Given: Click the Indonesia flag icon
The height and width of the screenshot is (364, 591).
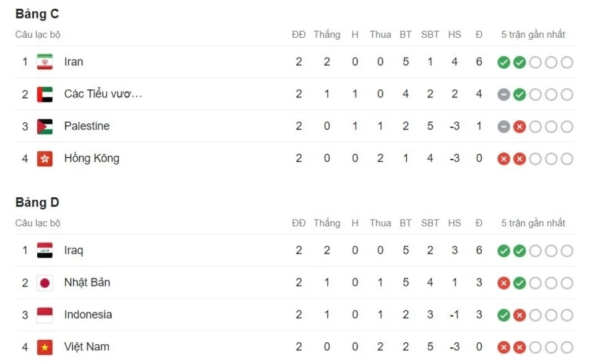Looking at the screenshot, I should click(45, 315).
